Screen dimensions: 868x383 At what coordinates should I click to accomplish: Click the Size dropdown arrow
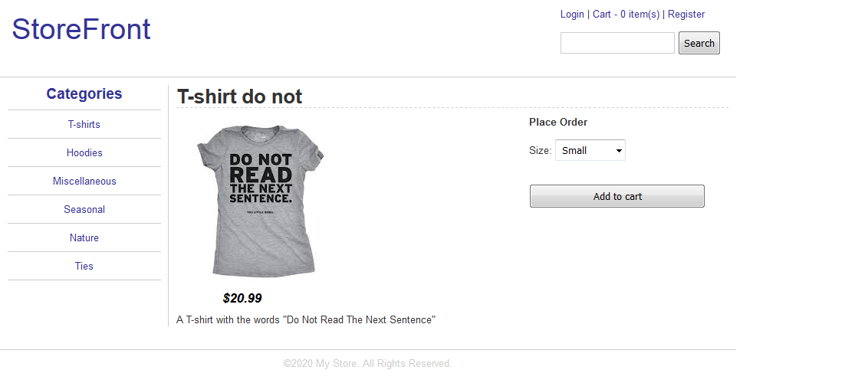619,151
